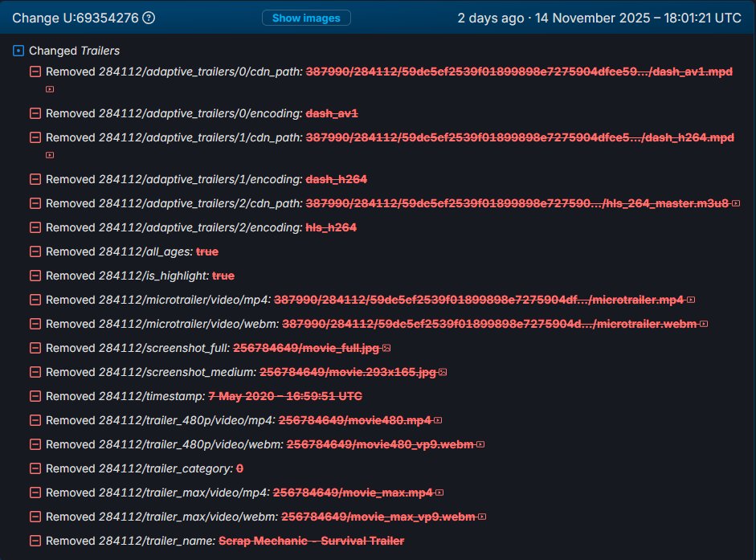Click the all_ages true value

tap(207, 251)
